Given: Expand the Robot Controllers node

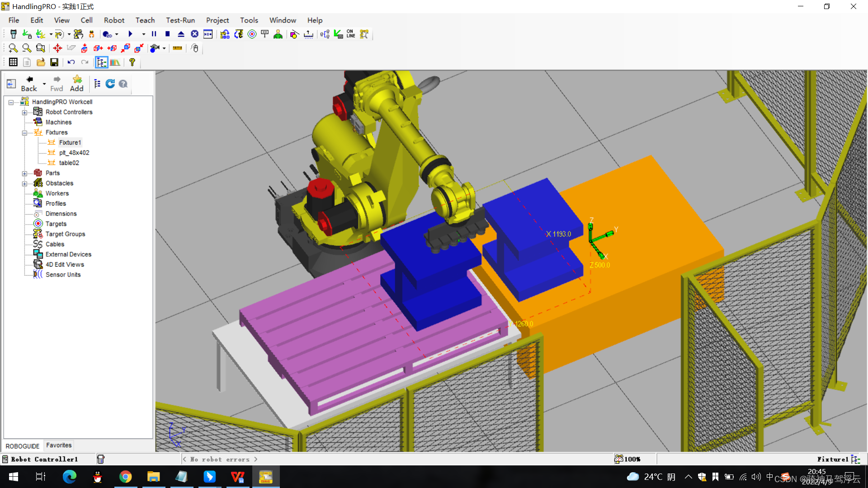Looking at the screenshot, I should 24,113.
